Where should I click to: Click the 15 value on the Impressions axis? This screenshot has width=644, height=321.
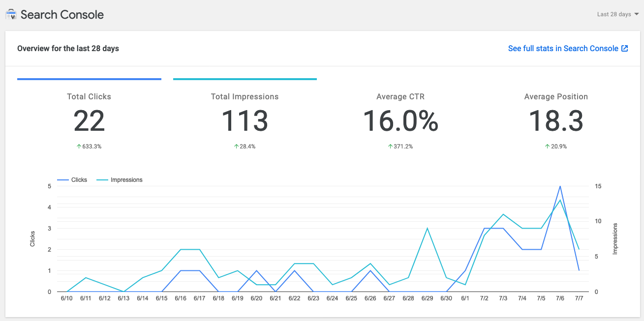(598, 186)
